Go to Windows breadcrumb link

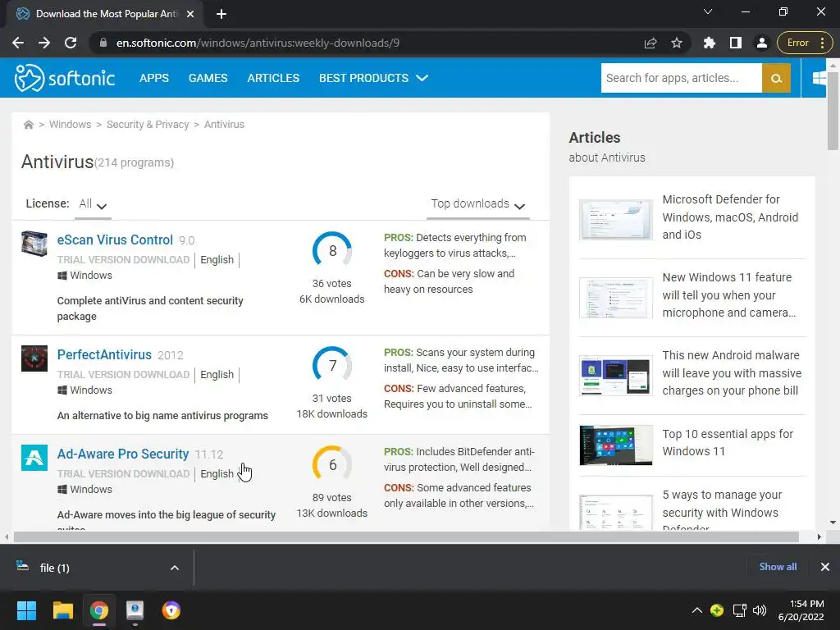[x=71, y=125]
